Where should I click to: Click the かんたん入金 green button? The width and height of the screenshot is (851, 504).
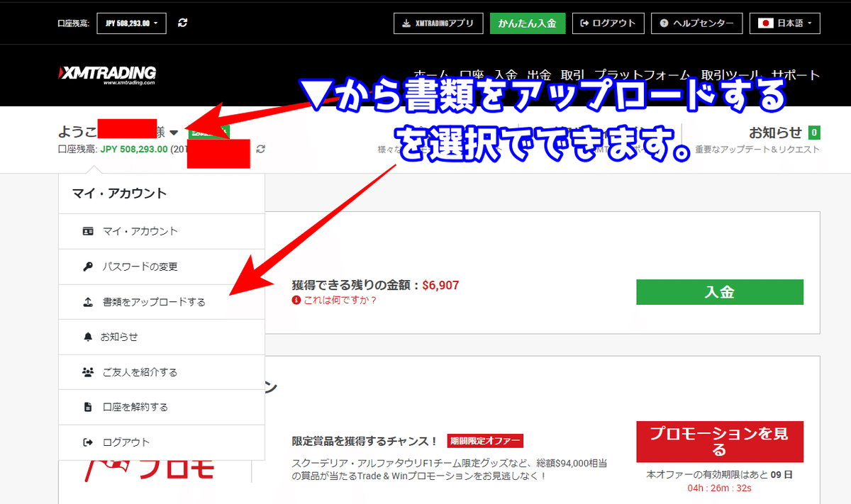click(x=527, y=23)
